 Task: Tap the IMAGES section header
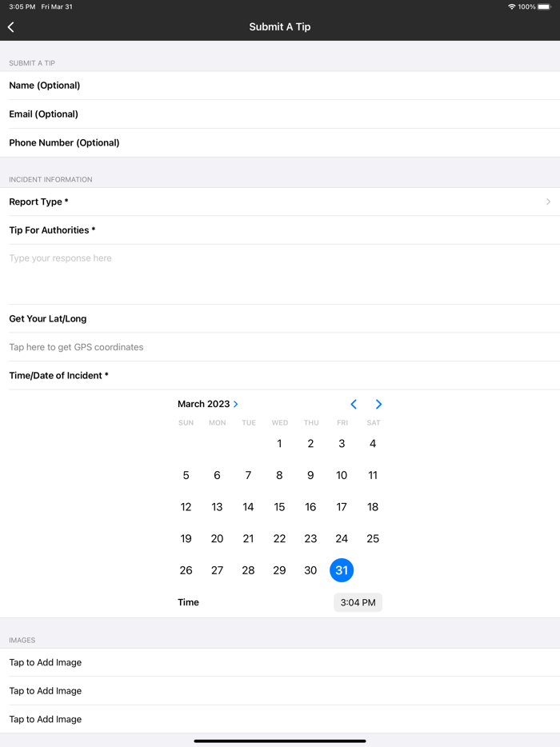22,641
